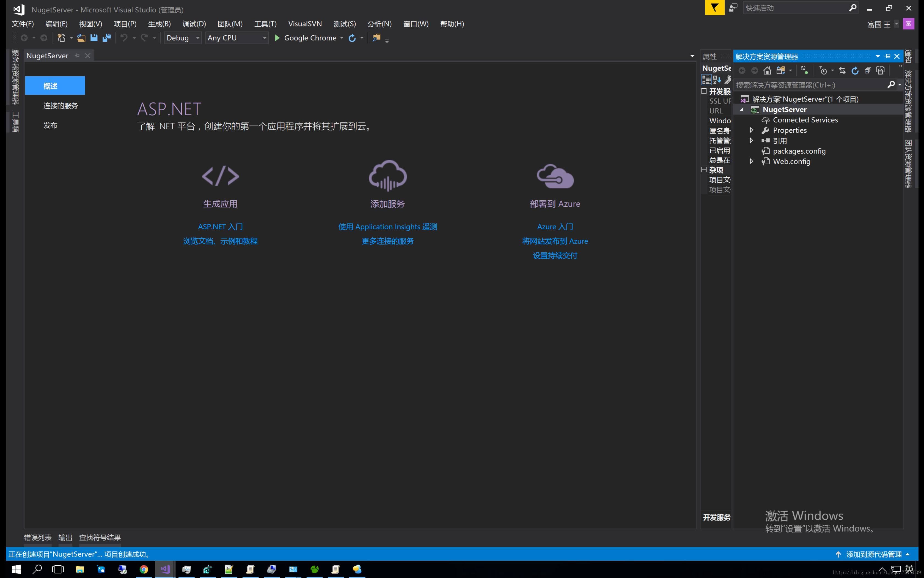Select the 发布 side tab

50,126
